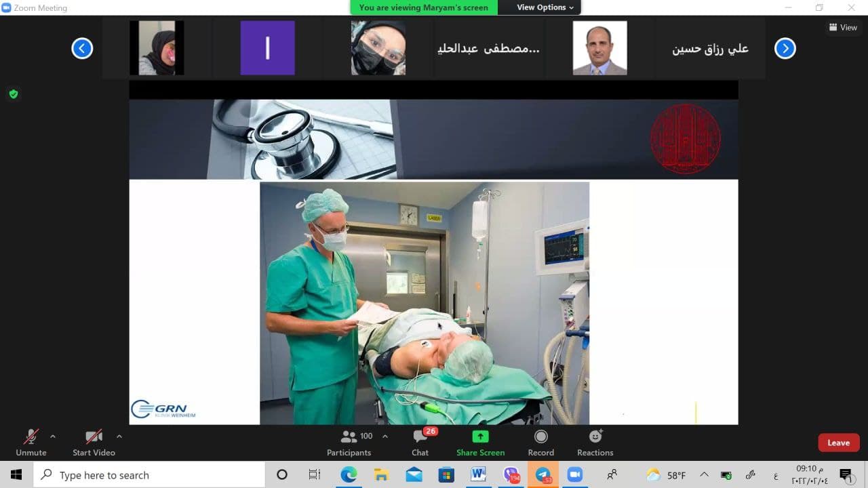Open the weather widget showing 58°F
The image size is (868, 488).
[666, 474]
